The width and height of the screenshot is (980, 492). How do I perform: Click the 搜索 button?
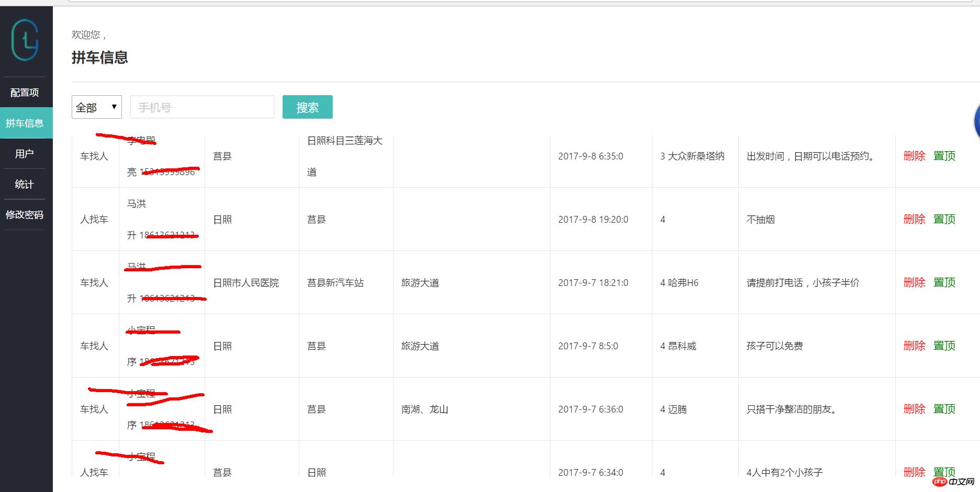(308, 107)
